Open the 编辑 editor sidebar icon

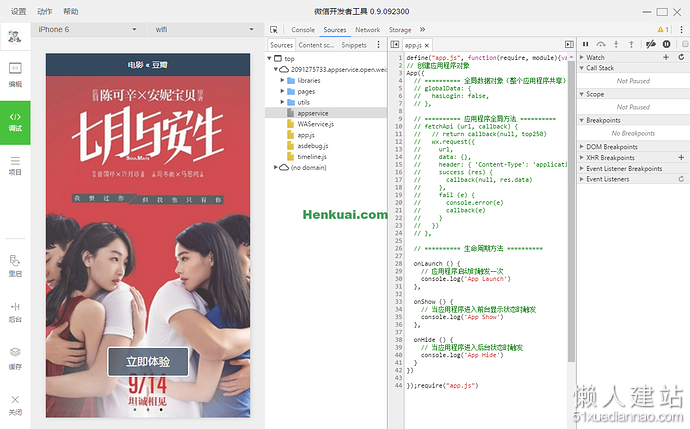tap(15, 74)
